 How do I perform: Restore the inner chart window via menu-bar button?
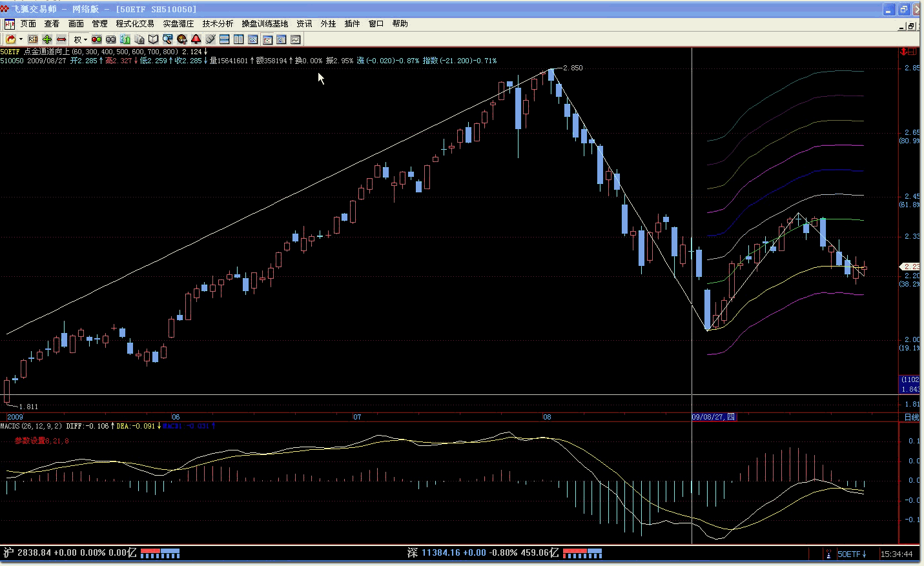point(910,26)
